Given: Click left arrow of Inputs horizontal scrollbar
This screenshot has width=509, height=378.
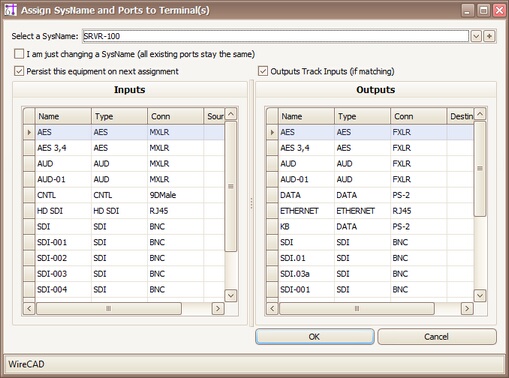Looking at the screenshot, I should (29, 308).
